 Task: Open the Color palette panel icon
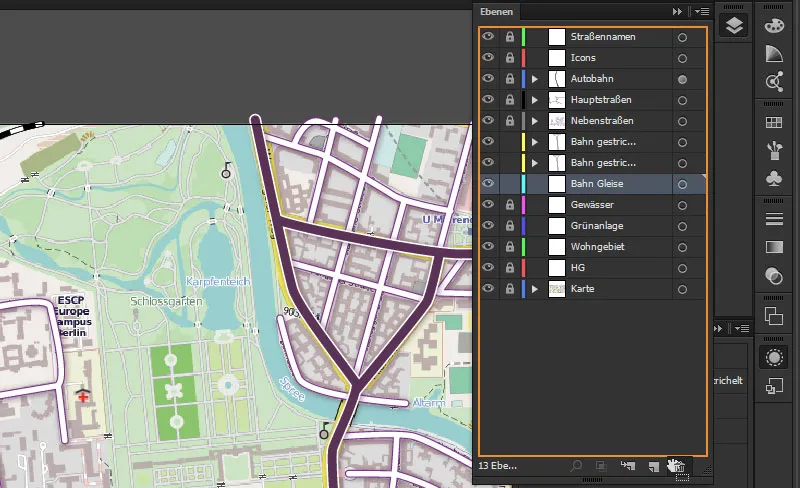tap(774, 25)
